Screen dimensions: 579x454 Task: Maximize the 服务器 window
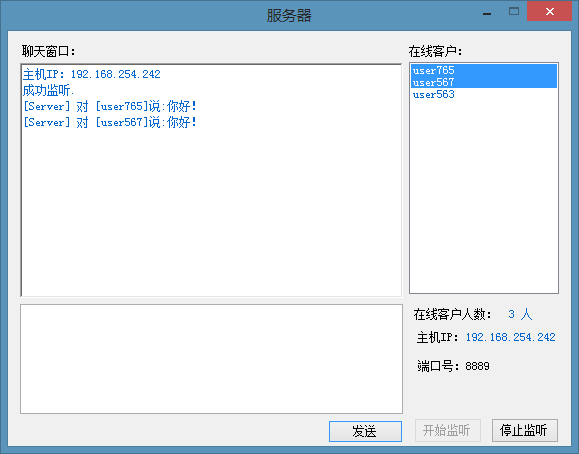tap(514, 12)
